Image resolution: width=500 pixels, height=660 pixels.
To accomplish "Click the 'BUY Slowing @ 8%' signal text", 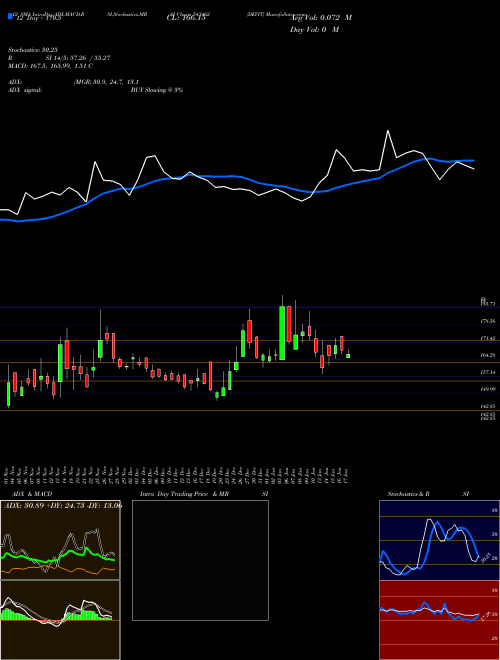I will 157,90.
